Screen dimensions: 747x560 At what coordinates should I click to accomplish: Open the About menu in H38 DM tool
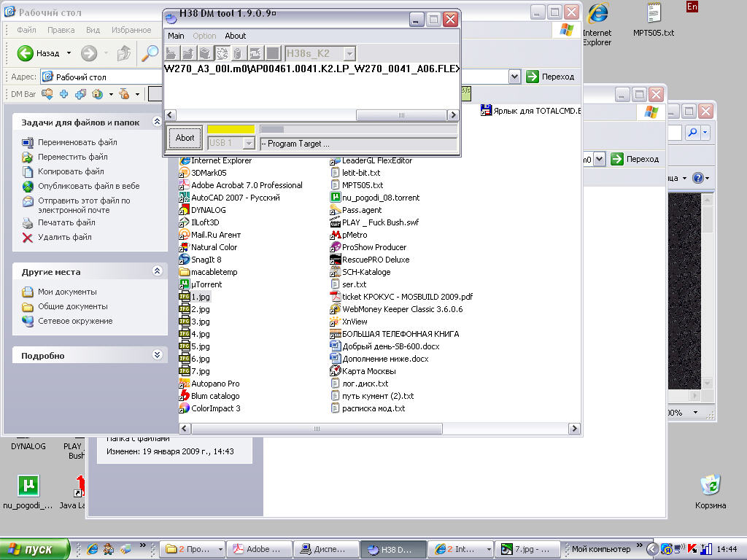236,36
